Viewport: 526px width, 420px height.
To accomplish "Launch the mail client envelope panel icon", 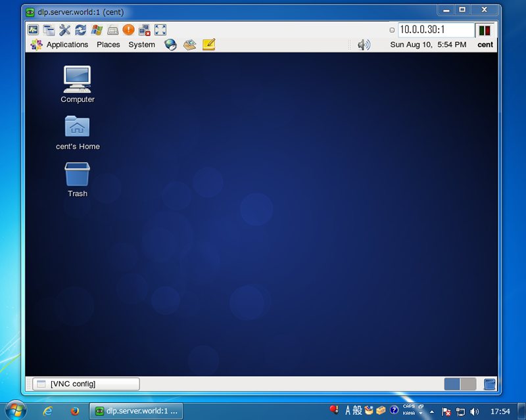I will click(x=189, y=45).
